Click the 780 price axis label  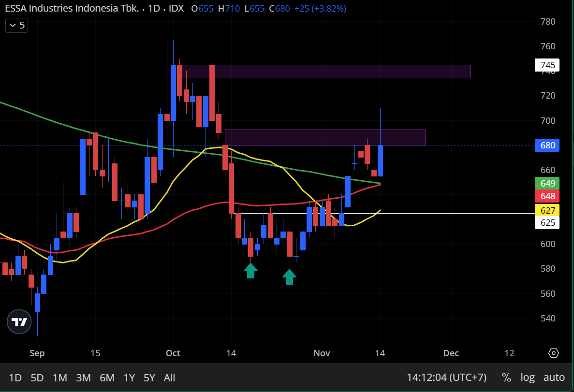pyautogui.click(x=548, y=22)
